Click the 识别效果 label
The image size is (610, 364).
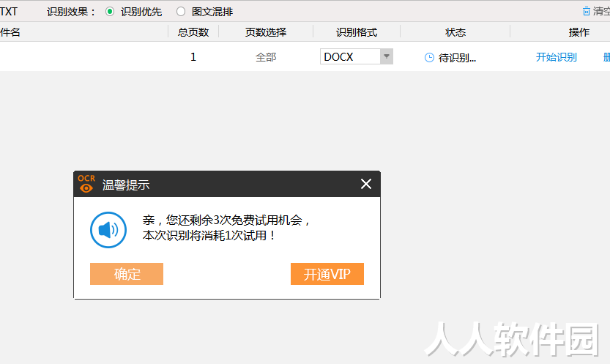[71, 12]
